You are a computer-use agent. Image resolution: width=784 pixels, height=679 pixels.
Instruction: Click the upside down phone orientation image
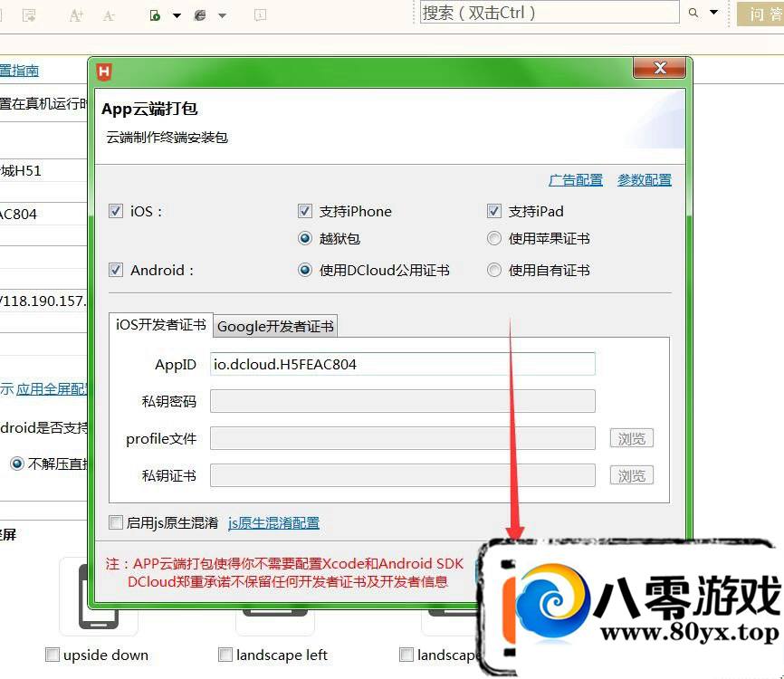pos(97,598)
